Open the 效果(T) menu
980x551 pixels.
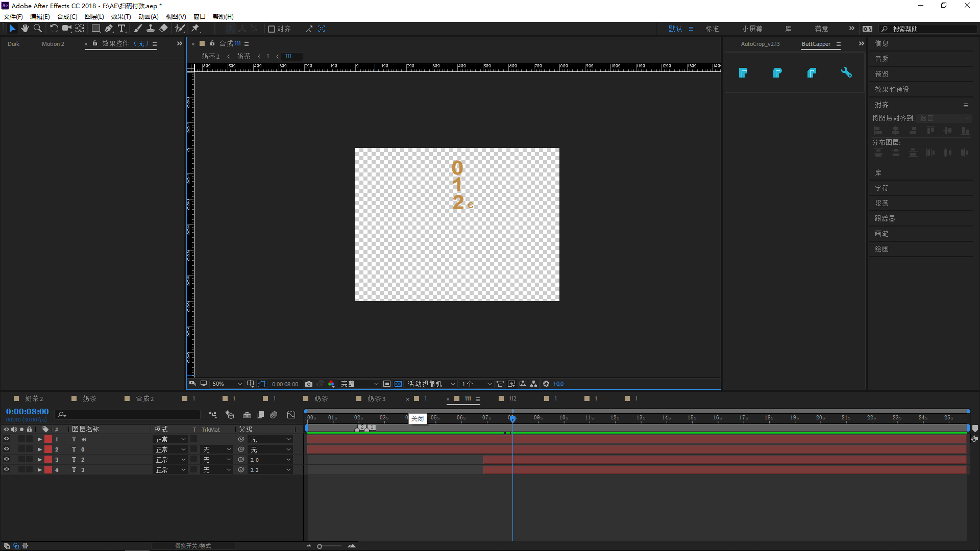[x=121, y=17]
